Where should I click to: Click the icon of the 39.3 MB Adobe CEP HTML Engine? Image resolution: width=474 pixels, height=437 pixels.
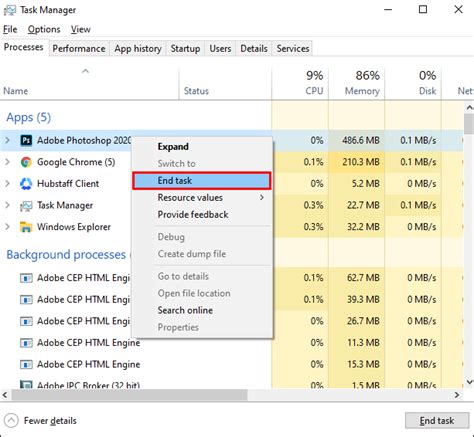pyautogui.click(x=26, y=300)
